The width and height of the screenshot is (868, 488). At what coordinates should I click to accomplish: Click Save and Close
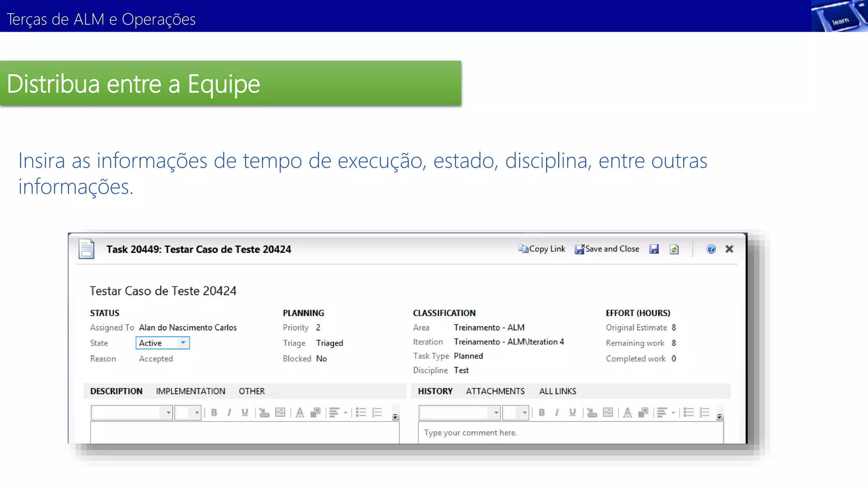click(607, 249)
